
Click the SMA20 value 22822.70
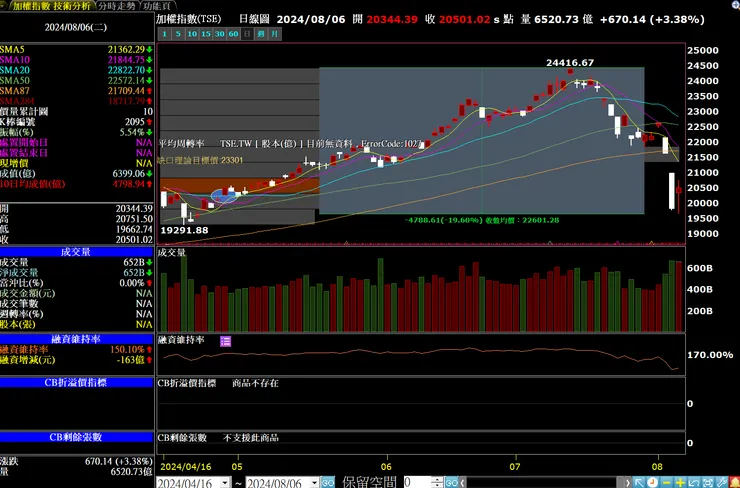(126, 70)
